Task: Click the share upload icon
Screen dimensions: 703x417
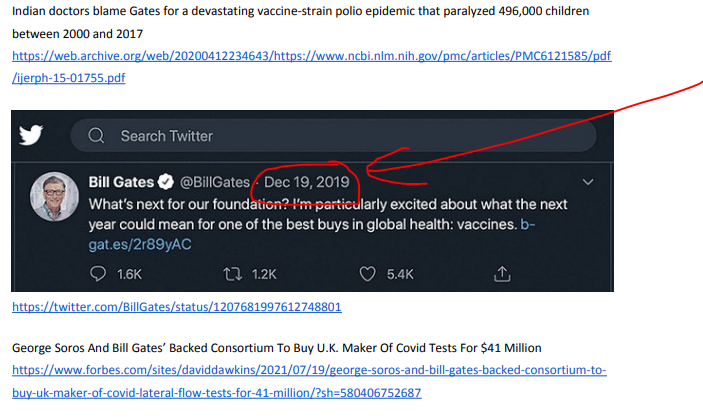Action: coord(502,274)
